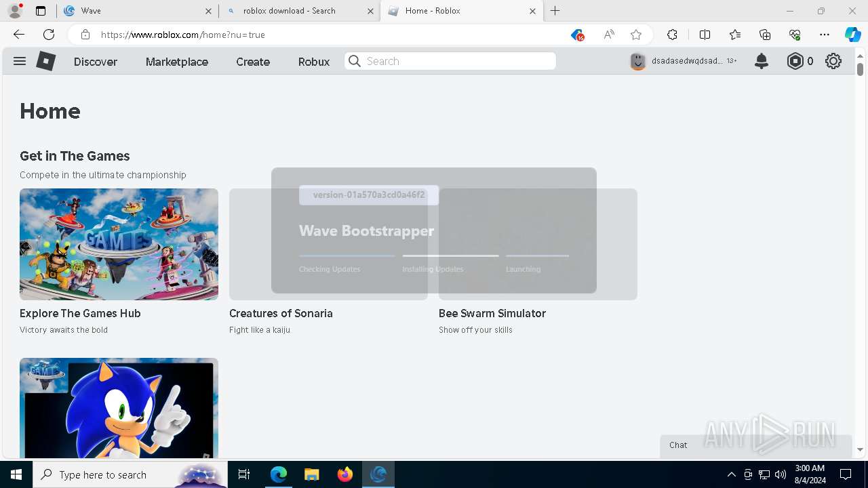
Task: Open browser Collections
Action: 765,35
